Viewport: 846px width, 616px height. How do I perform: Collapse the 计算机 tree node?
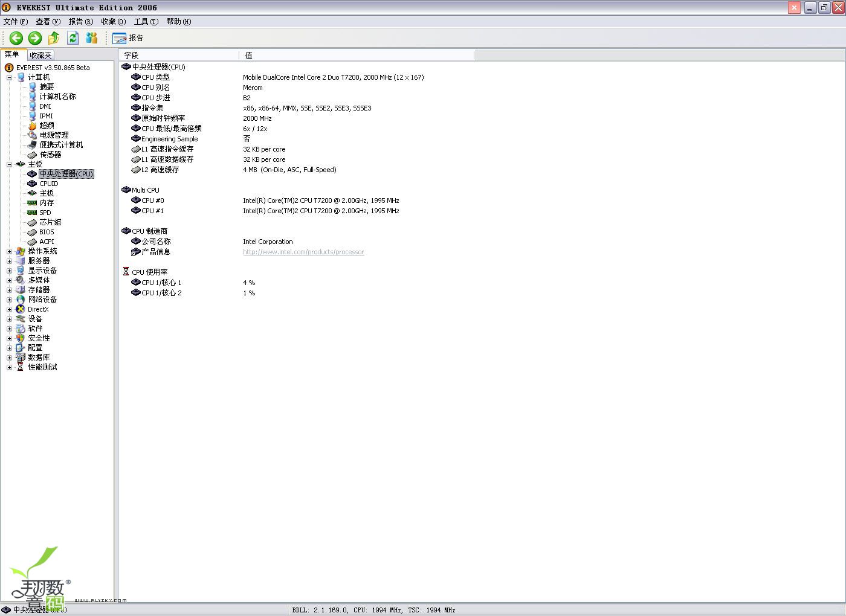coord(9,77)
